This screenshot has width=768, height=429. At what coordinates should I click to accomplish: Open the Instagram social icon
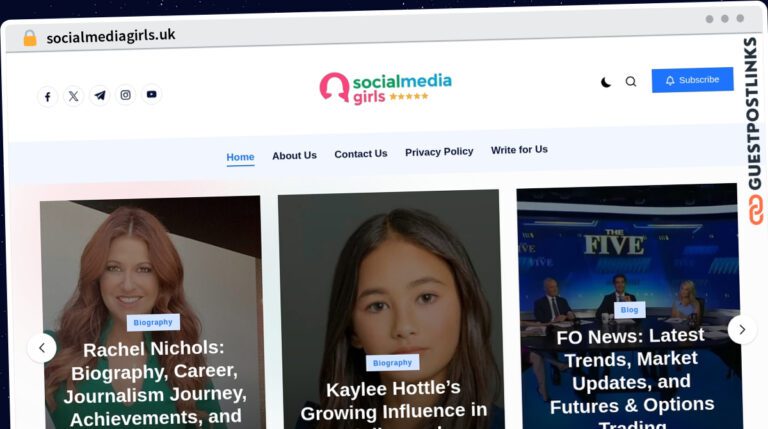point(125,95)
